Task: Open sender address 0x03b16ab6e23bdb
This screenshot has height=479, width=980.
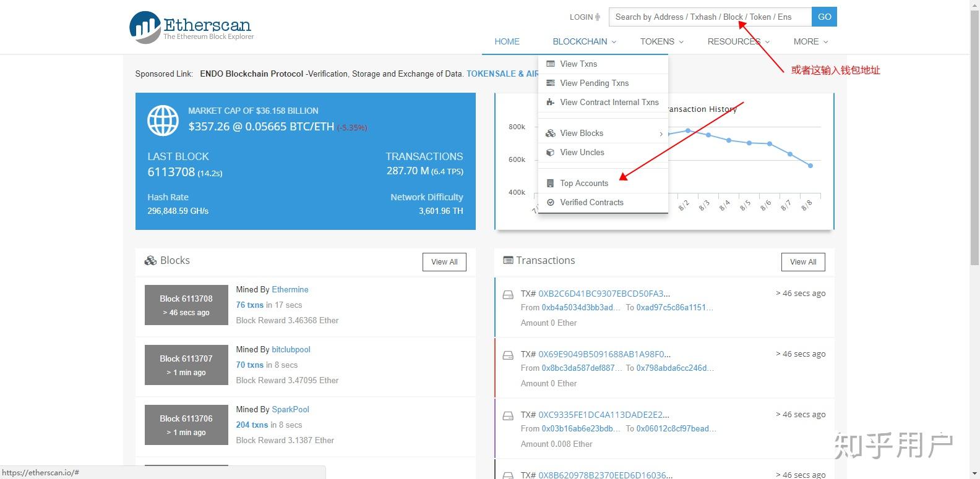Action: [x=581, y=428]
